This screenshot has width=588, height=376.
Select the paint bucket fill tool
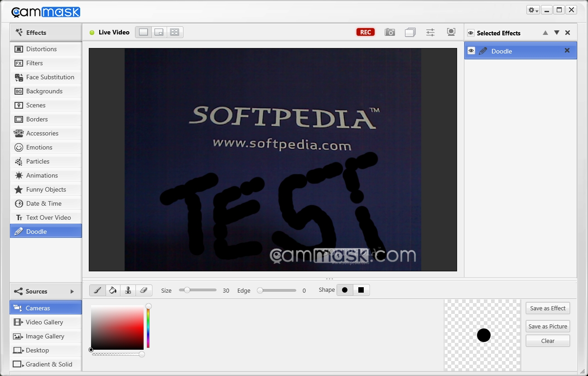113,290
